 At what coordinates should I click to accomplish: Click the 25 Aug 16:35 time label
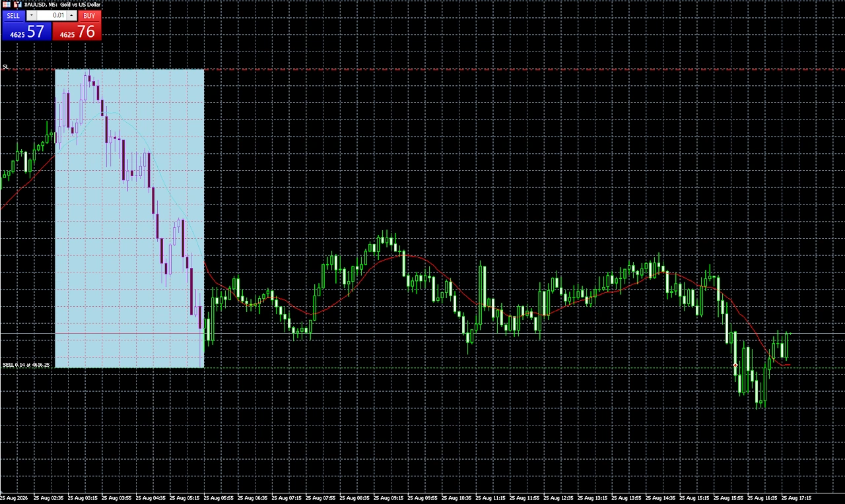(762, 498)
